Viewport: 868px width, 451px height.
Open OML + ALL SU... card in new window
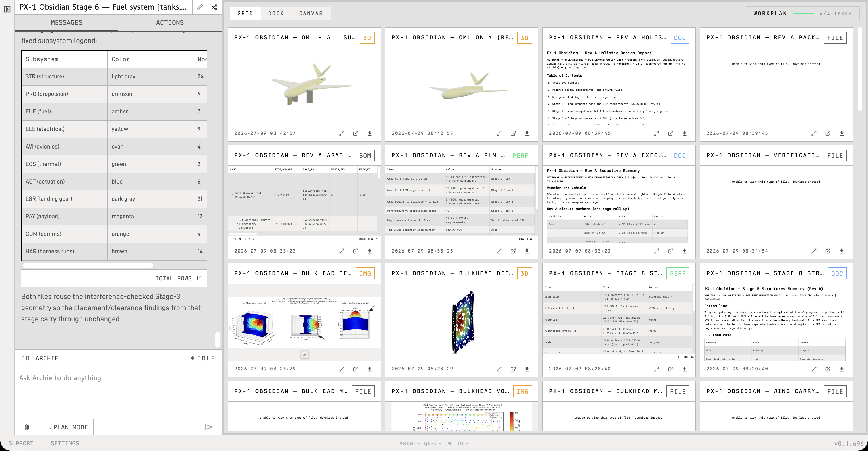355,133
